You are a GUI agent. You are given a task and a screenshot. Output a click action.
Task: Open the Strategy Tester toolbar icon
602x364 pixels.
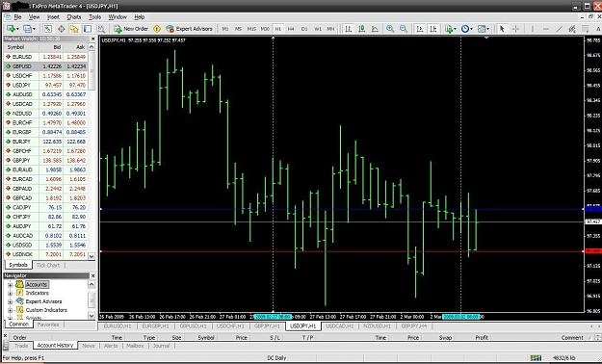(x=101, y=29)
